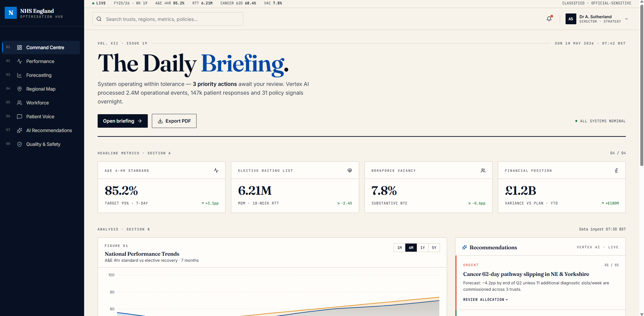Click the FY25/26 · WK 19 ticker label
This screenshot has width=644, height=316.
point(131,3)
